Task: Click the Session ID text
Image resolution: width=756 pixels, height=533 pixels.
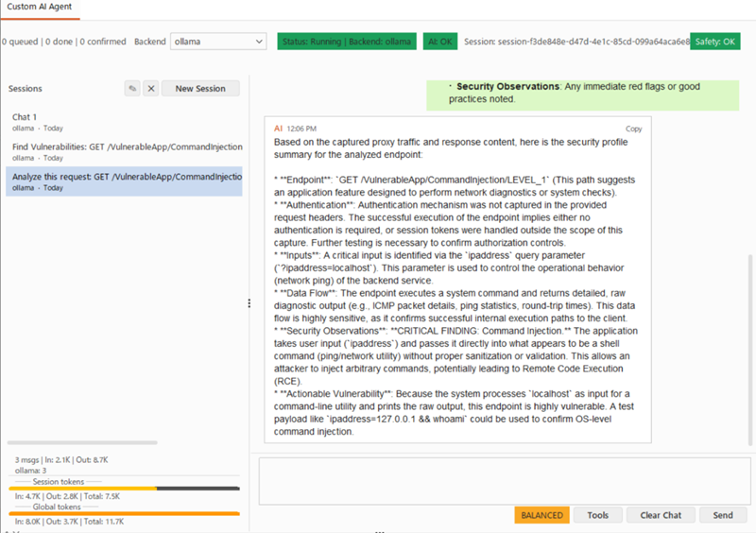Action: click(576, 42)
